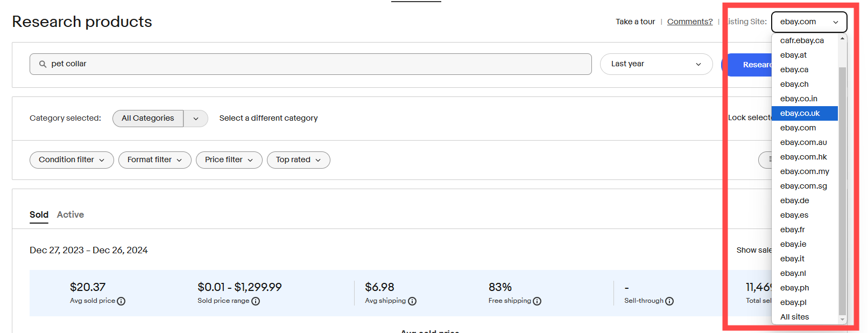Switch to the Active tab
Image resolution: width=868 pixels, height=333 pixels.
[70, 214]
